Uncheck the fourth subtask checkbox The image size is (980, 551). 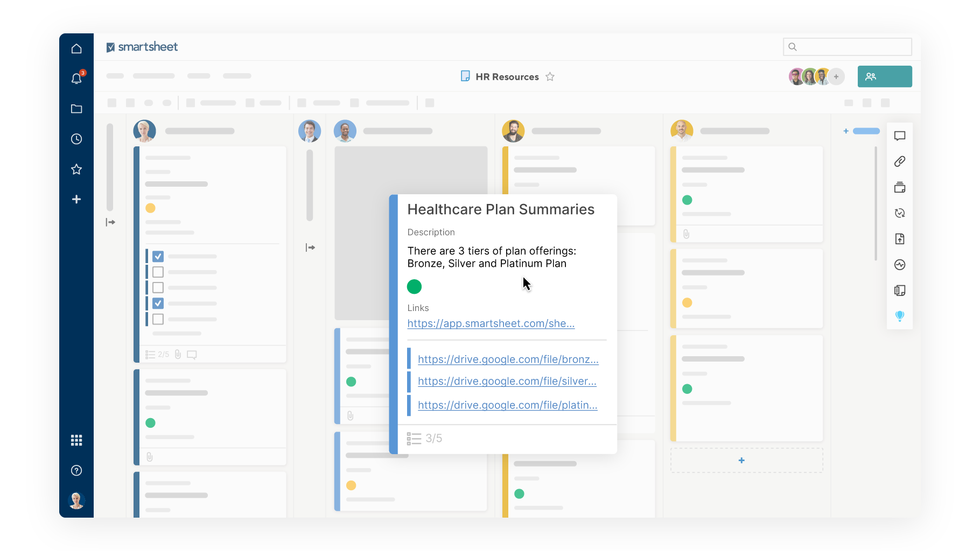tap(158, 303)
